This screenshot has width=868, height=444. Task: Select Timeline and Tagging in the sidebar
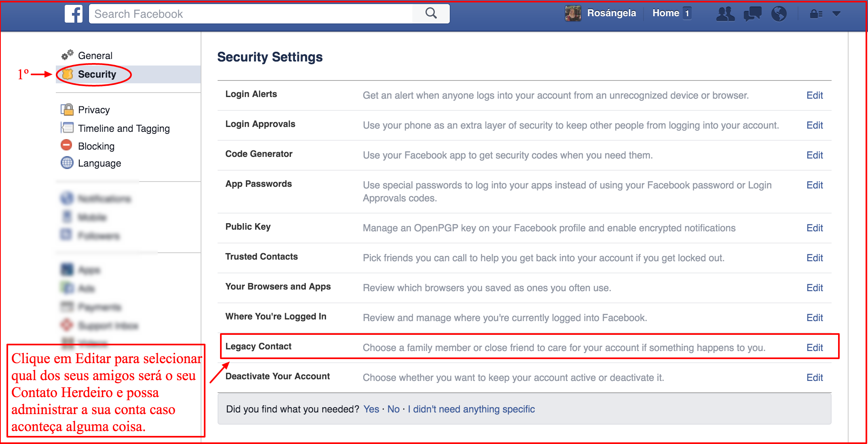(x=123, y=129)
